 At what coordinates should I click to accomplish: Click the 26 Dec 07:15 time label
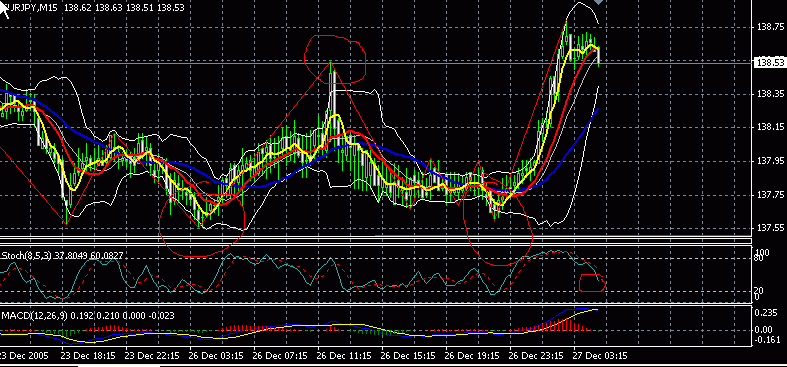click(281, 355)
